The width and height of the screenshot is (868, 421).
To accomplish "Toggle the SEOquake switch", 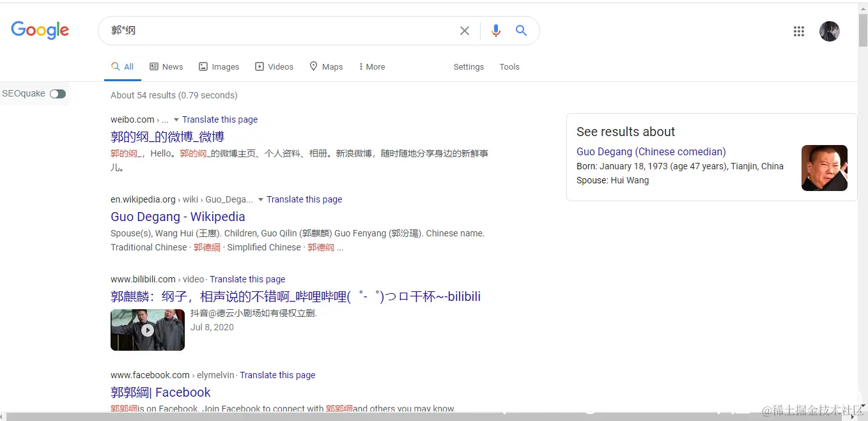I will [58, 93].
